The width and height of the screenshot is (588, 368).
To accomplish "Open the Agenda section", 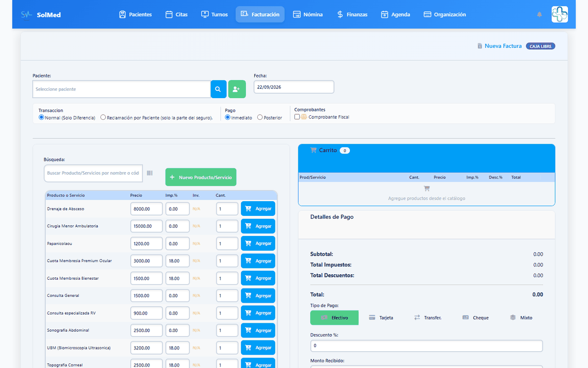I will [x=395, y=14].
